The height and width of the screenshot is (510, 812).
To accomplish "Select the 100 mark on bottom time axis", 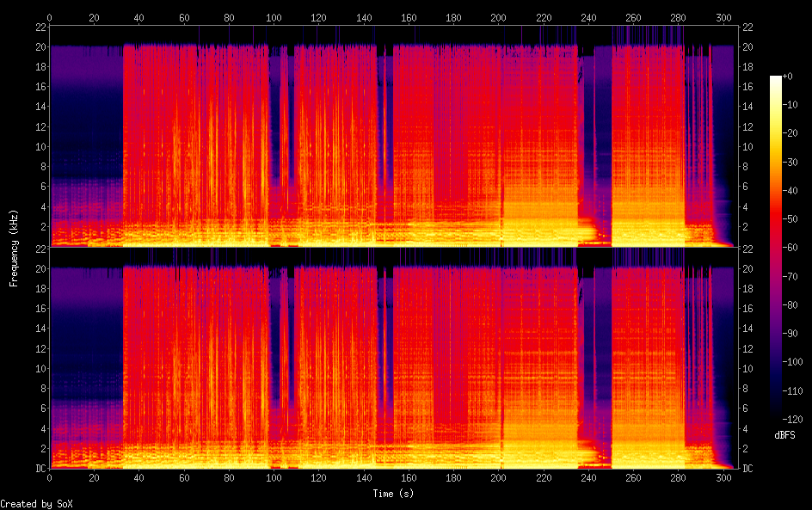I will click(274, 479).
